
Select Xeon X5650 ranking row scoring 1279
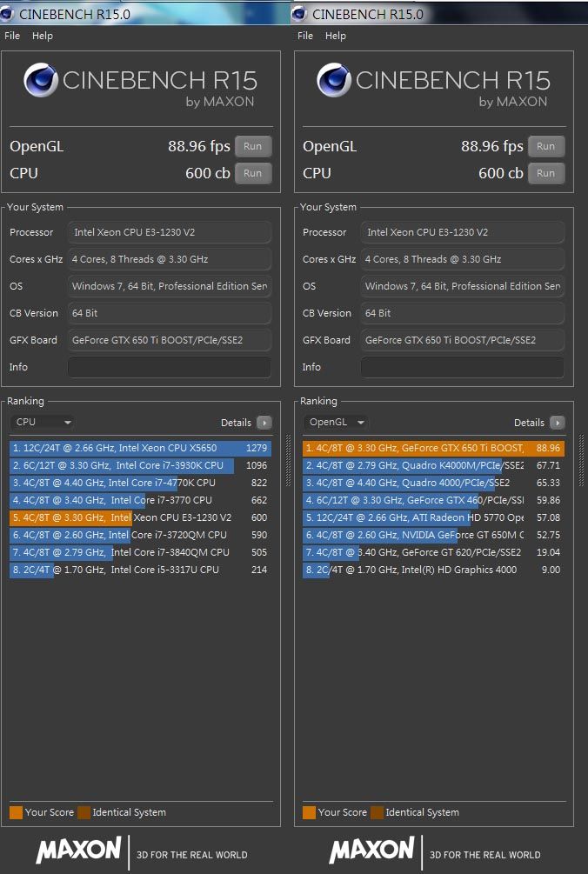140,448
